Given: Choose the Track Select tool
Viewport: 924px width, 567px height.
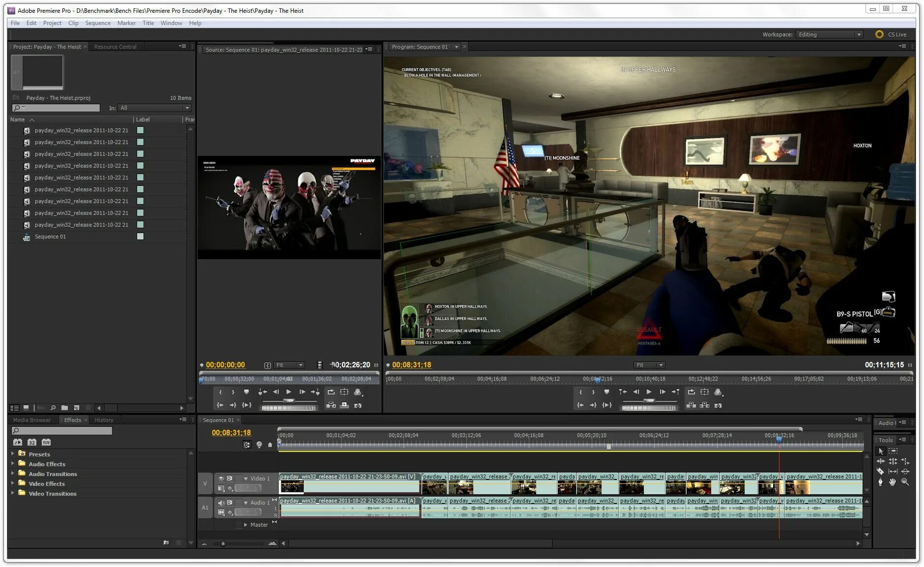Looking at the screenshot, I should (x=893, y=451).
